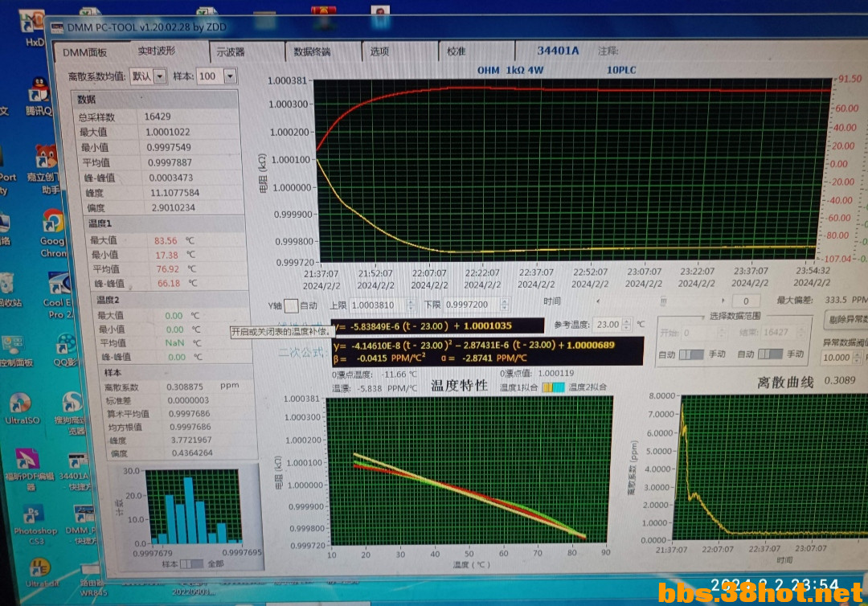Image resolution: width=868 pixels, height=606 pixels.
Task: Click the 峰度 value 11.1077584
Action: 175,193
